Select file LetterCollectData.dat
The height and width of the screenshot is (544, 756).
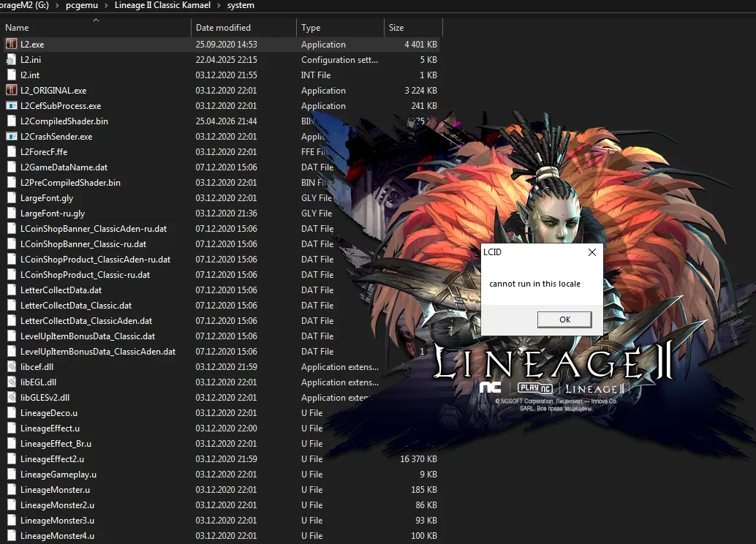point(61,290)
